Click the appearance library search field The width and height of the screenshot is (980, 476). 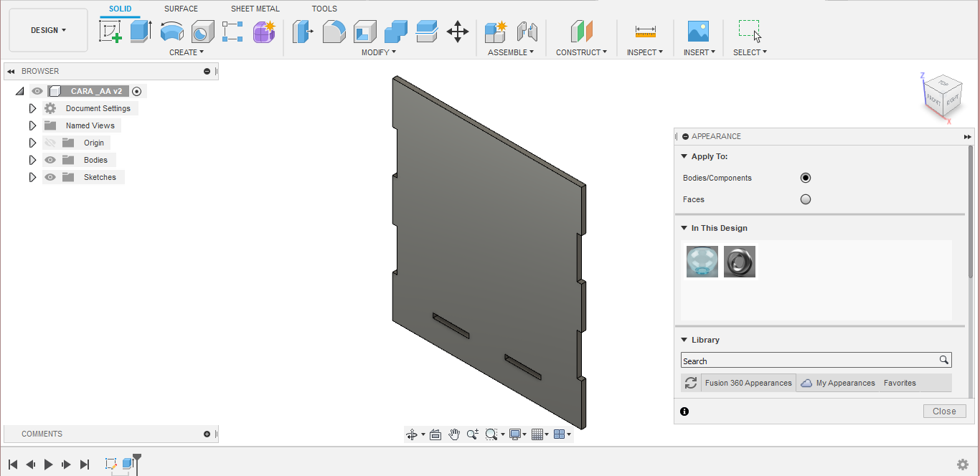coord(809,361)
